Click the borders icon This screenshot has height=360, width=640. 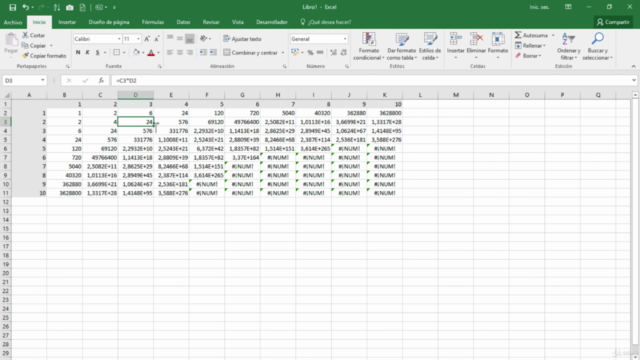pyautogui.click(x=116, y=52)
